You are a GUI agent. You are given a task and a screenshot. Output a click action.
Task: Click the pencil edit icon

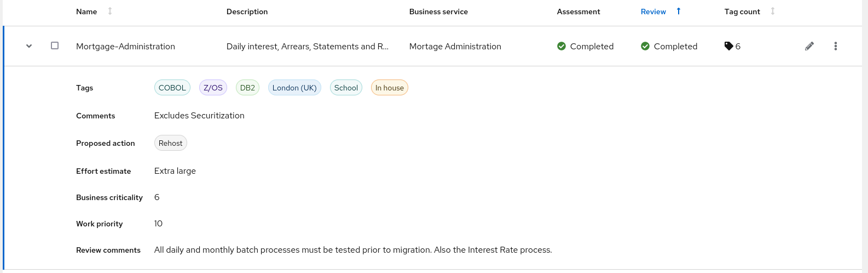(809, 46)
